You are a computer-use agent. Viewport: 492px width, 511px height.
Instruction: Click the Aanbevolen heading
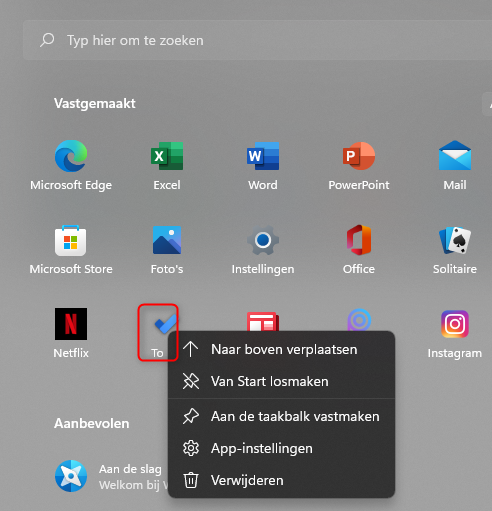pos(92,423)
